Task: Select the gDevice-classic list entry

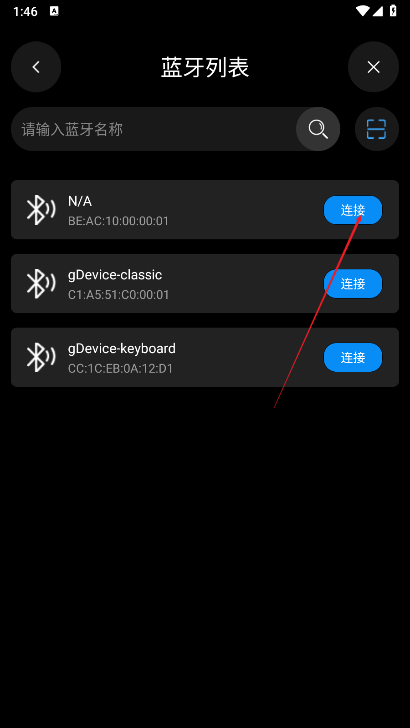Action: [205, 284]
